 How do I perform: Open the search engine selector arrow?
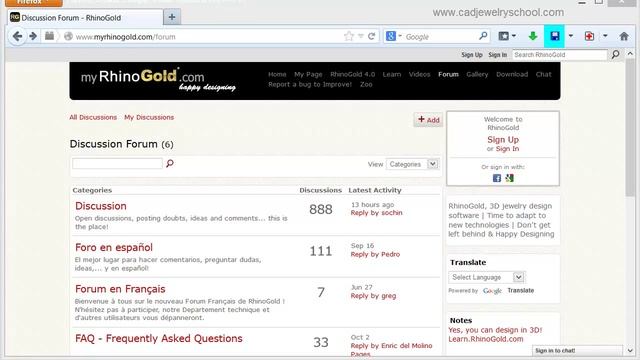click(400, 36)
